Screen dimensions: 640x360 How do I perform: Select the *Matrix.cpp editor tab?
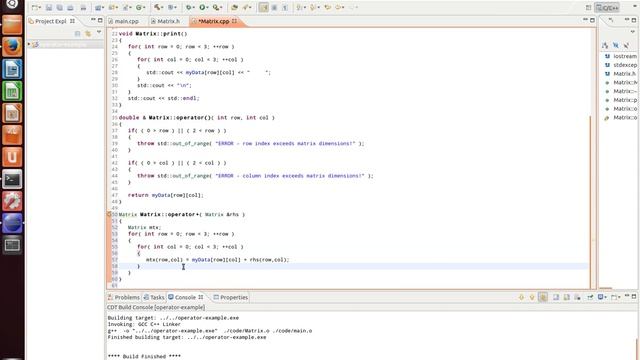(214, 21)
